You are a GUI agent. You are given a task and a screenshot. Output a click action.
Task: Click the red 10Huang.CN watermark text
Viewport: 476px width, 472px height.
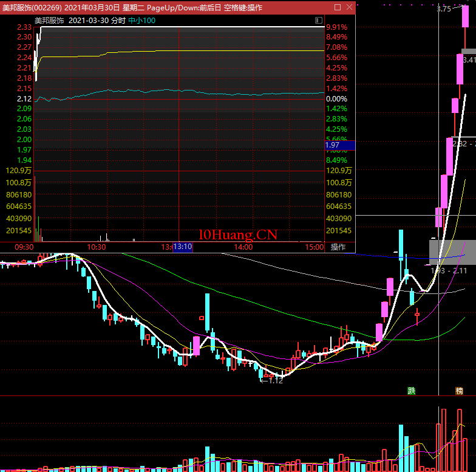tap(238, 234)
